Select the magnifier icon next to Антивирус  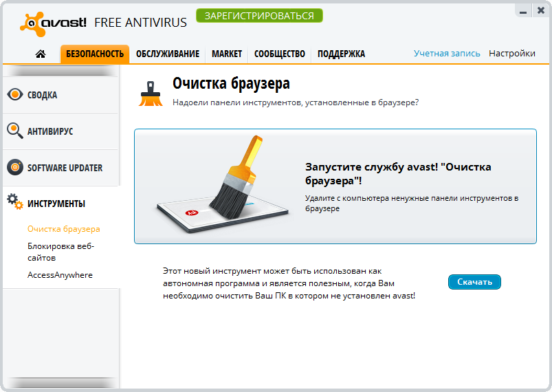[15, 131]
